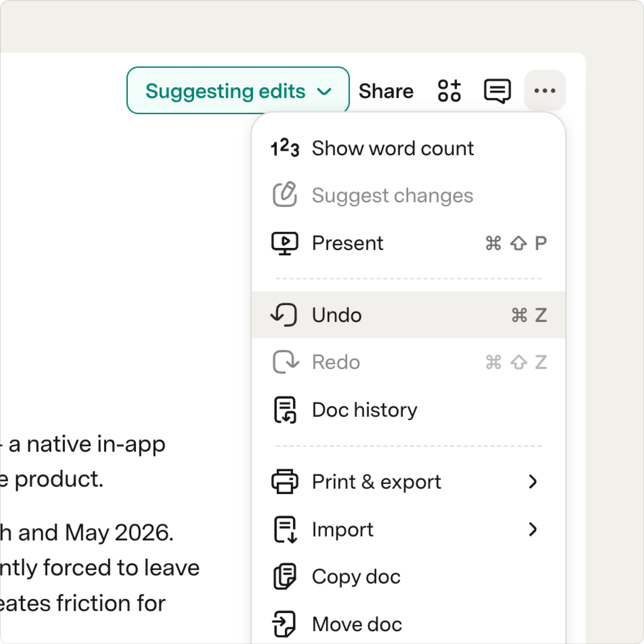The width and height of the screenshot is (644, 644).
Task: Open the Suggesting edits mode dropdown
Action: pos(238,90)
